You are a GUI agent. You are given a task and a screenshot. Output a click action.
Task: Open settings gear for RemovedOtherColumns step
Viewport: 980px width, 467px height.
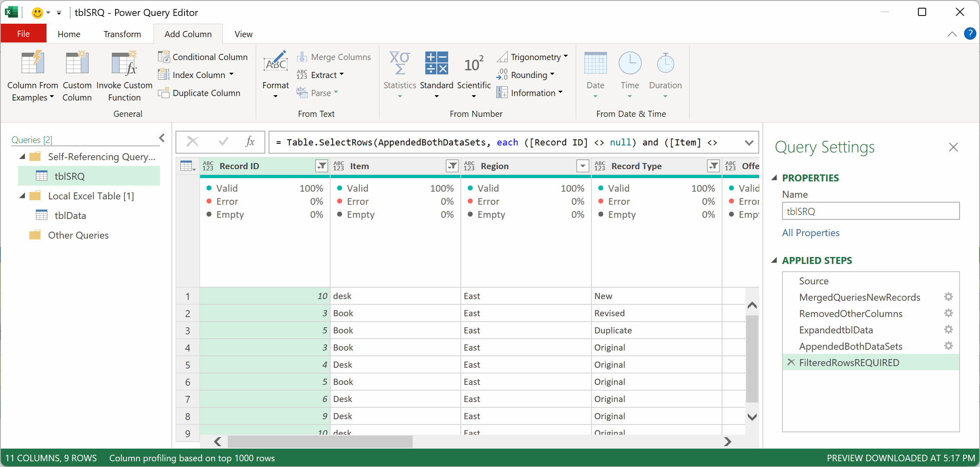(949, 313)
